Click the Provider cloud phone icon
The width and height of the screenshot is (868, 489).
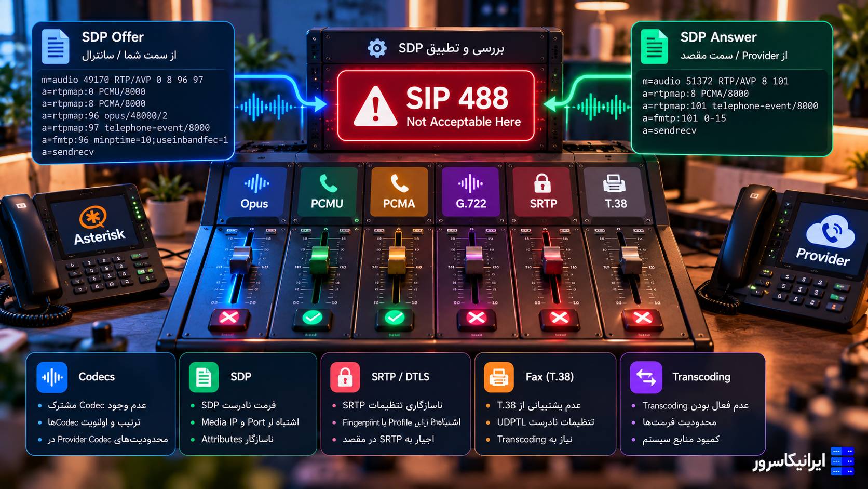pos(831,231)
